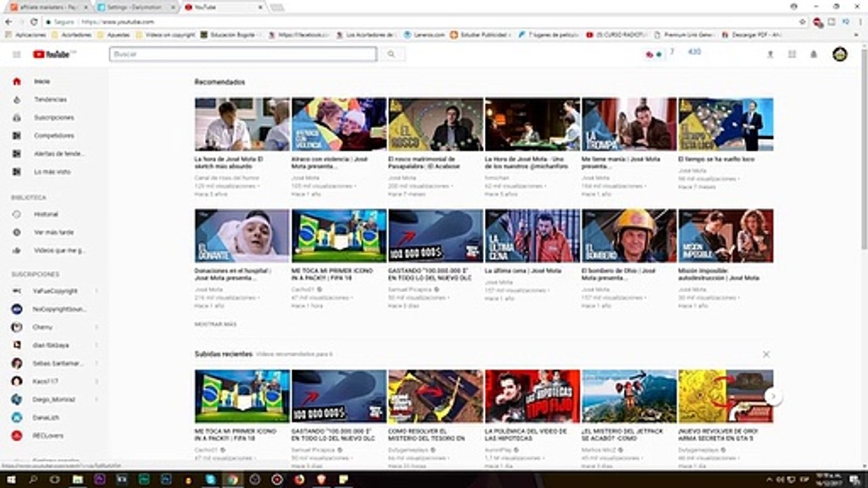Click inside the Buscar search field

click(243, 54)
